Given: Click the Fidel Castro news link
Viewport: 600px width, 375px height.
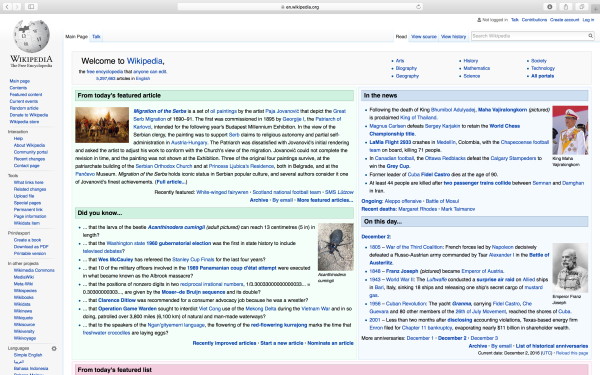Looking at the screenshot, I should tap(435, 174).
